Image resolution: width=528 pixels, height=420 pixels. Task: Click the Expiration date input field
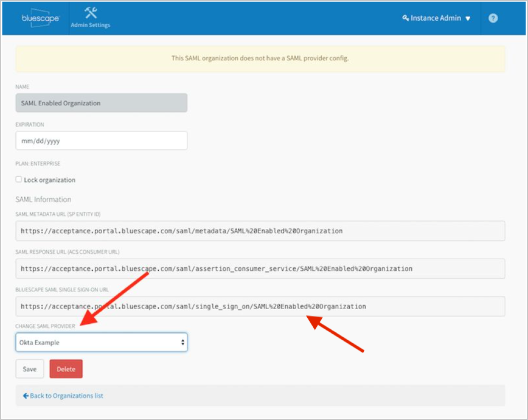pyautogui.click(x=101, y=141)
